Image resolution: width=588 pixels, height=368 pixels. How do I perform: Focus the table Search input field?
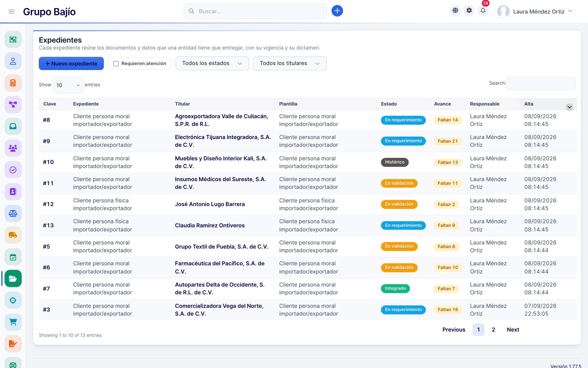click(541, 84)
